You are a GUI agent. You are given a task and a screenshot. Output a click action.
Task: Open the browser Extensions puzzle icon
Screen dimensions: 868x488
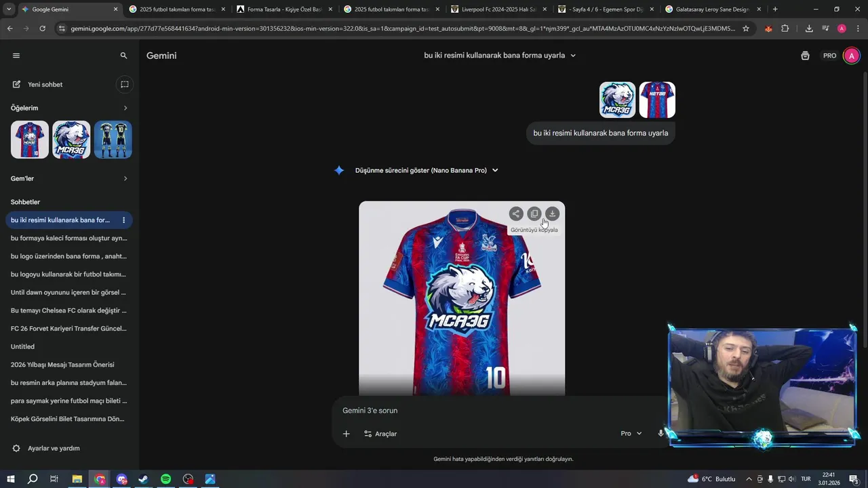[x=785, y=28]
